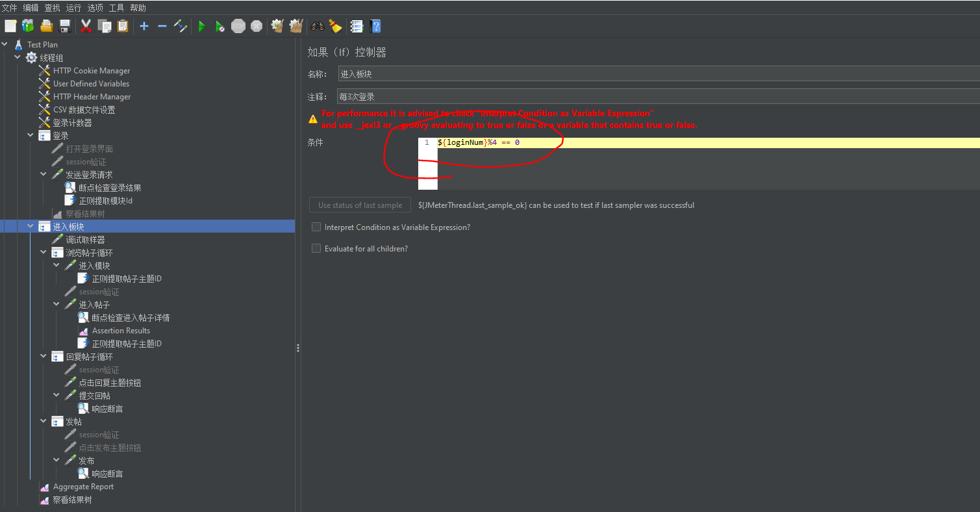Viewport: 980px width, 512px height.
Task: Collapse the 浏览帖子循环 node
Action: tap(44, 253)
